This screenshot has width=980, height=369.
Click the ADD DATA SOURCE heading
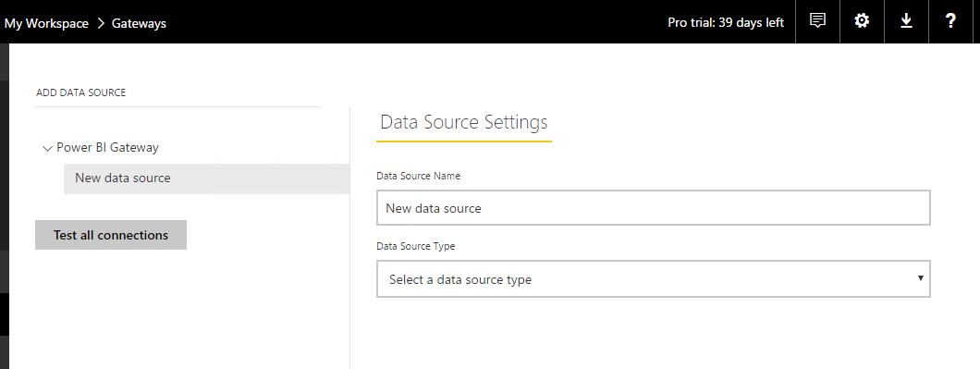80,92
